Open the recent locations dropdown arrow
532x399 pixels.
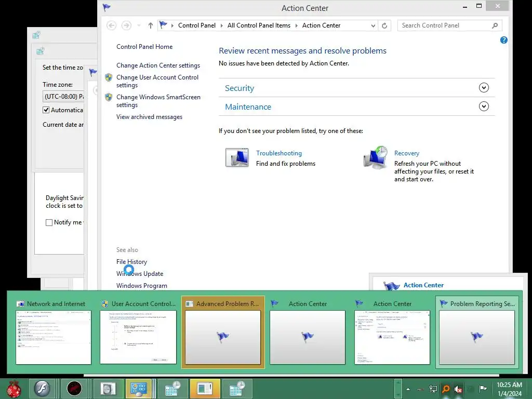[139, 25]
